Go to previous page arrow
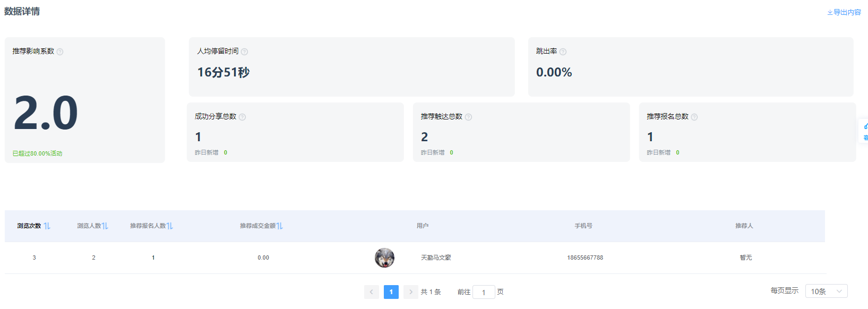868x309 pixels. [x=372, y=292]
